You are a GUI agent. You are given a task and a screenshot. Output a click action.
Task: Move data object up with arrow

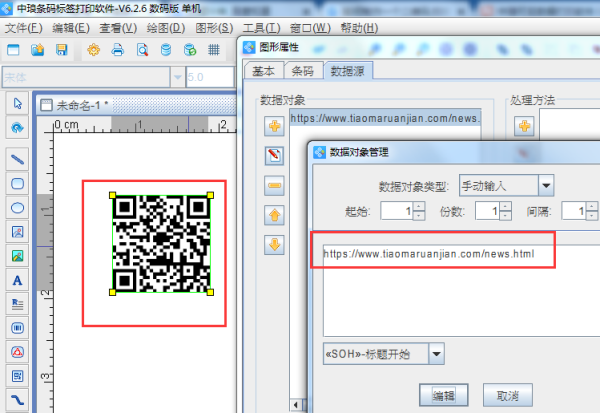point(274,215)
